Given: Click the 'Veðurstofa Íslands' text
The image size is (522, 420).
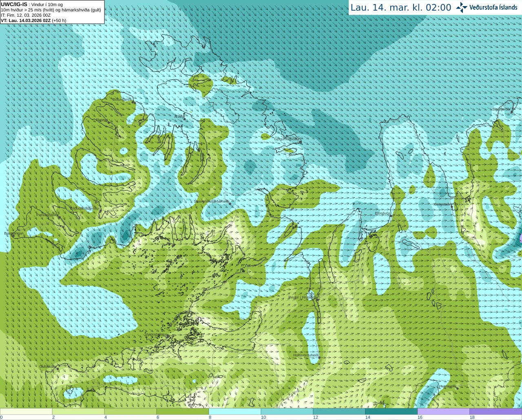Looking at the screenshot, I should point(493,7).
